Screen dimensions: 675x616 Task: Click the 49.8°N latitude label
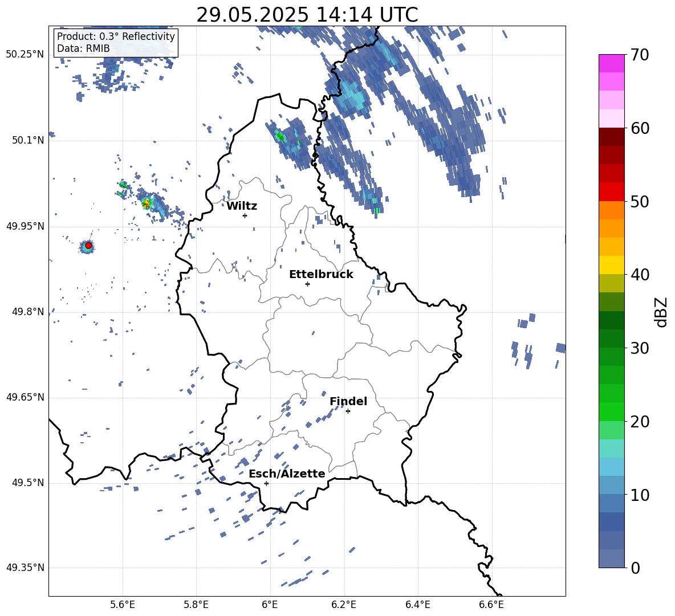[28, 312]
